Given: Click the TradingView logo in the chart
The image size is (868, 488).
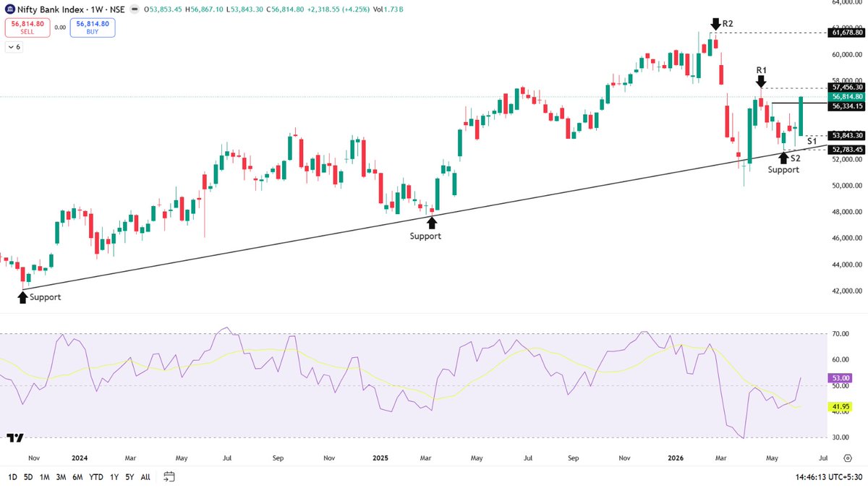Looking at the screenshot, I should coord(15,438).
